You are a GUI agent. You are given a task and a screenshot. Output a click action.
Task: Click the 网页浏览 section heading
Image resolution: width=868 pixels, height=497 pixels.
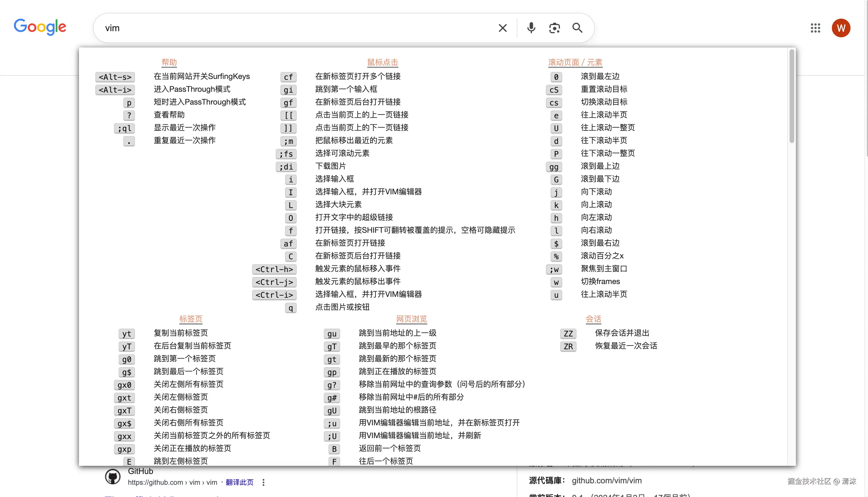pos(411,319)
